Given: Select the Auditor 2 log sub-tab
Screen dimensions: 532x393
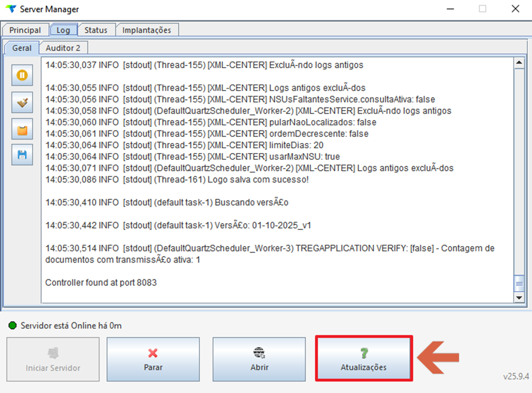Looking at the screenshot, I should [x=63, y=48].
